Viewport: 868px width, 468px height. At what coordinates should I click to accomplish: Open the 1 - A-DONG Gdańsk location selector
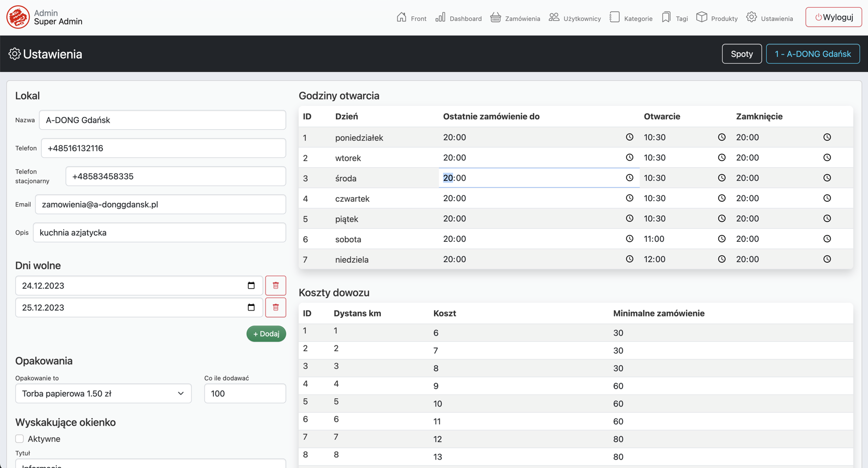(812, 54)
